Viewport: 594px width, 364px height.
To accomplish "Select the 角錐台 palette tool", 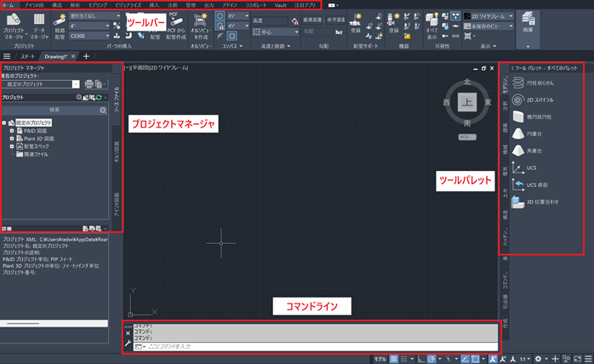I will tap(528, 151).
